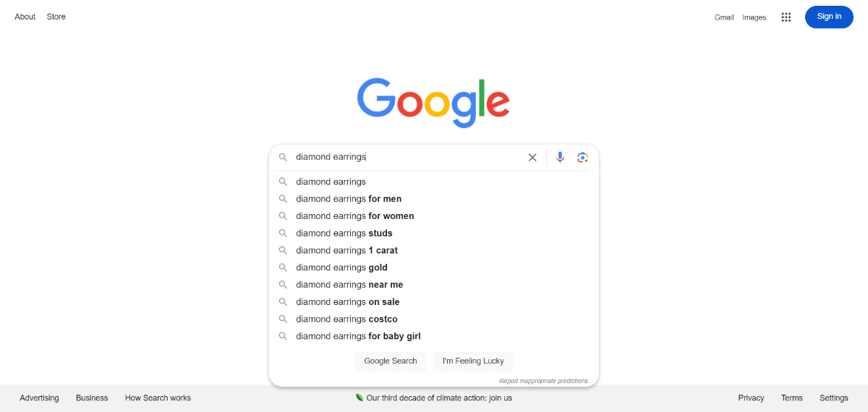The height and width of the screenshot is (412, 868).
Task: Select suggestion 'diamond earrings for men'
Action: tap(434, 199)
